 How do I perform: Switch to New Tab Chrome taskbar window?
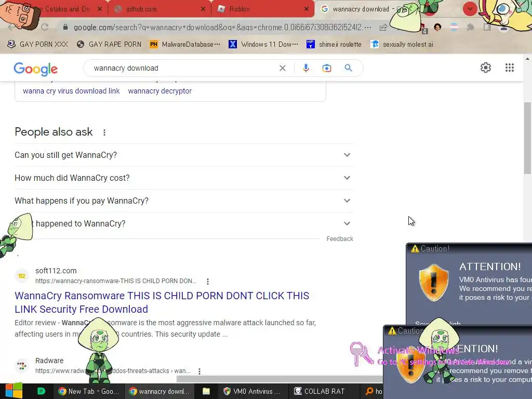[x=88, y=391]
